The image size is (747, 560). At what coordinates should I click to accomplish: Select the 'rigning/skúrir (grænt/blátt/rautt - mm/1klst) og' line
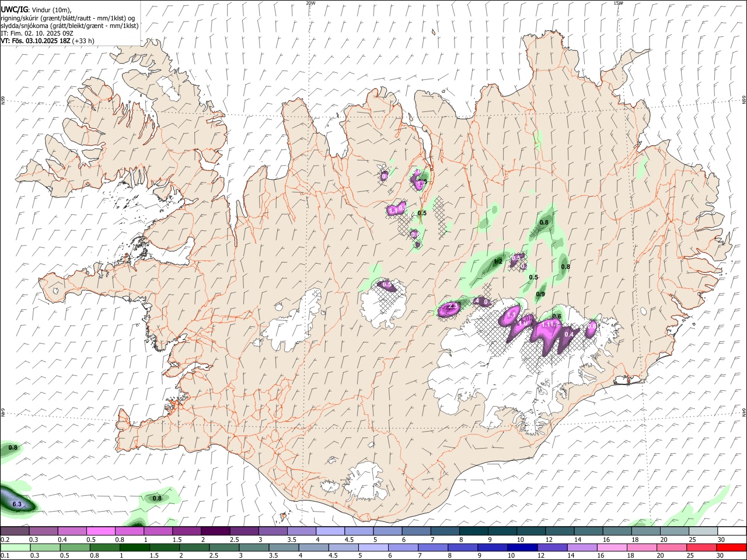click(68, 18)
